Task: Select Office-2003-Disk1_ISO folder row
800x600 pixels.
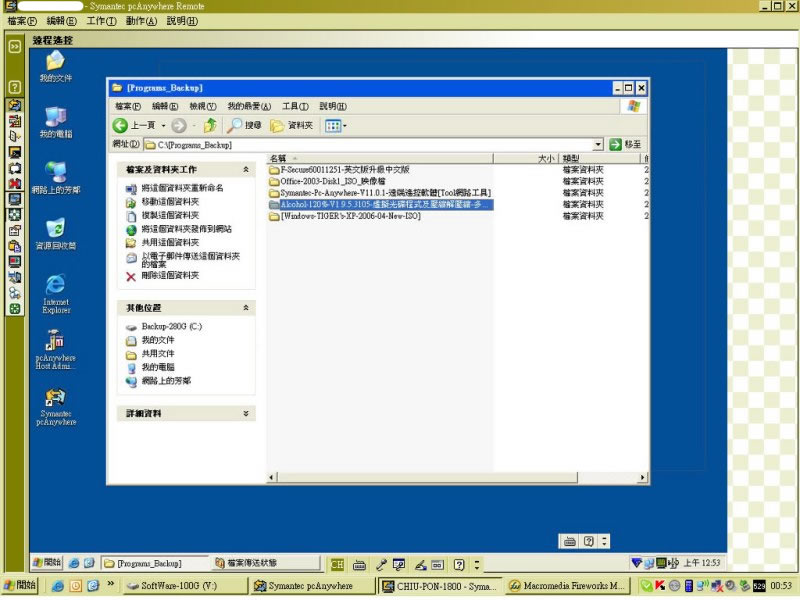Action: tap(327, 181)
